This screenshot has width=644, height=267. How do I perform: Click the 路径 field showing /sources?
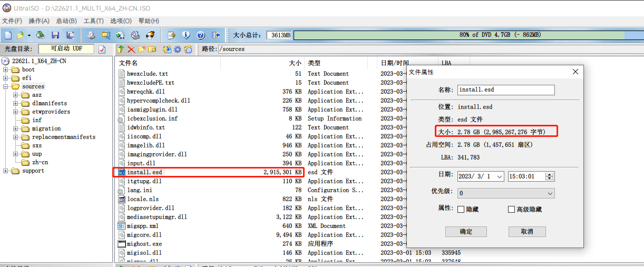coord(430,49)
